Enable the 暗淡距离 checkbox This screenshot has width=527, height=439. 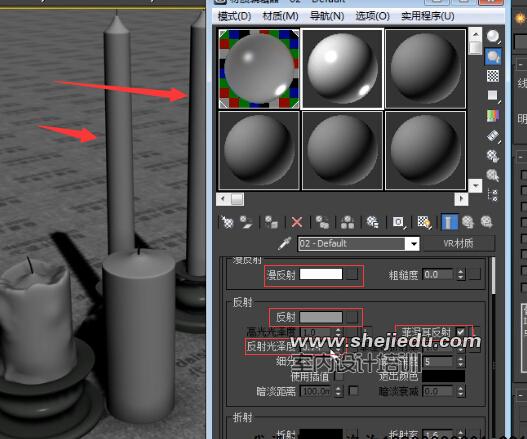coord(353,391)
